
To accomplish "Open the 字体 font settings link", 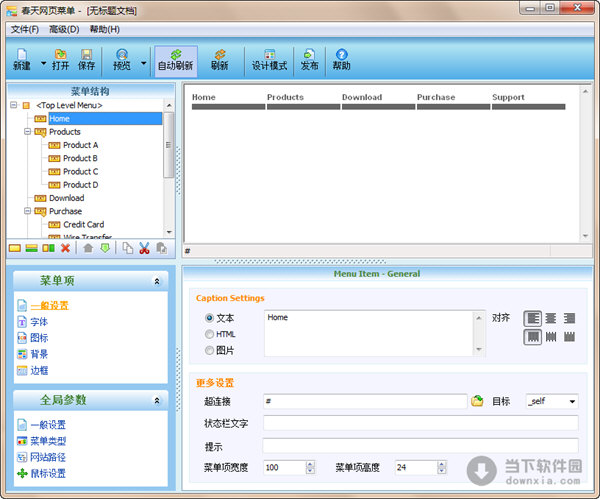I will click(38, 322).
